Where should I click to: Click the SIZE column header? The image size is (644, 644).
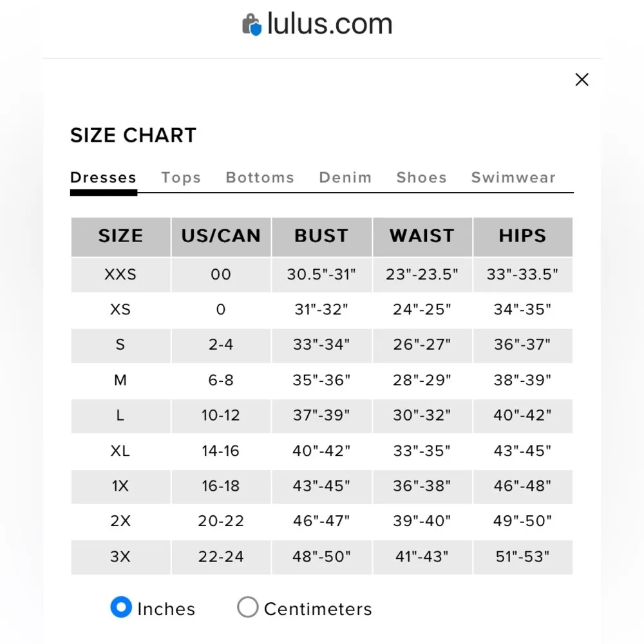click(120, 236)
